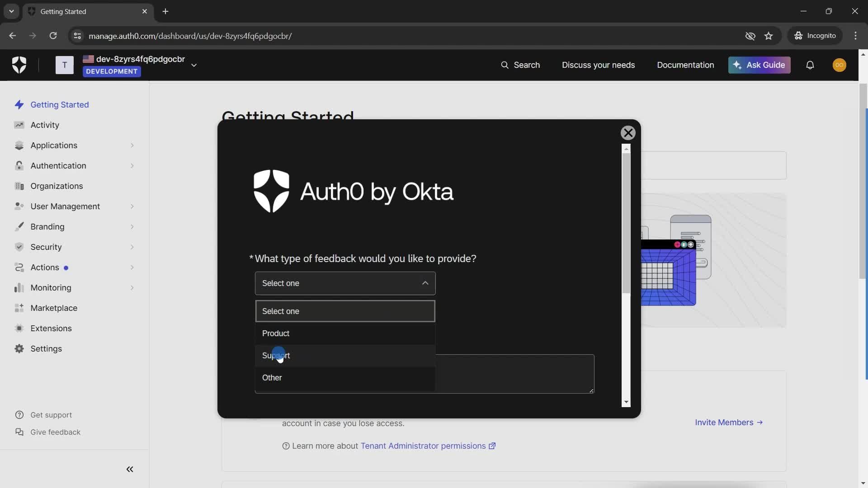
Task: Click the DEVELOPMENT environment badge
Action: (x=112, y=71)
